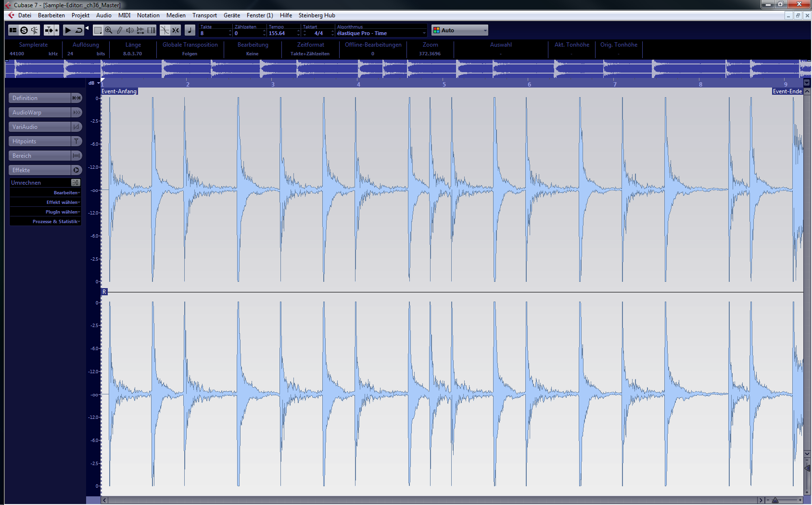The width and height of the screenshot is (812, 505).
Task: Click the Zeitformat Takte+Zählzeiten value
Action: click(x=310, y=54)
